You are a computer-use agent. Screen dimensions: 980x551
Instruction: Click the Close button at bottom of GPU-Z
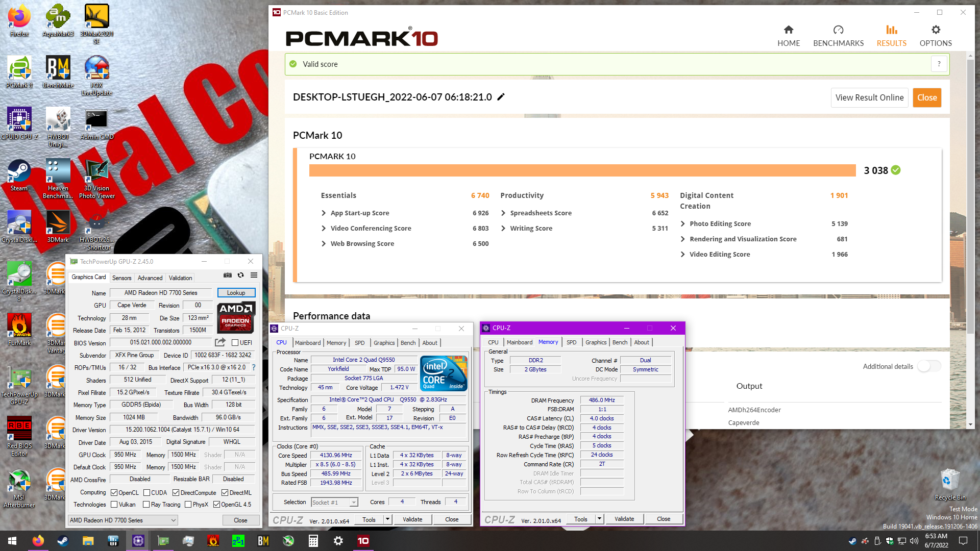(x=240, y=520)
